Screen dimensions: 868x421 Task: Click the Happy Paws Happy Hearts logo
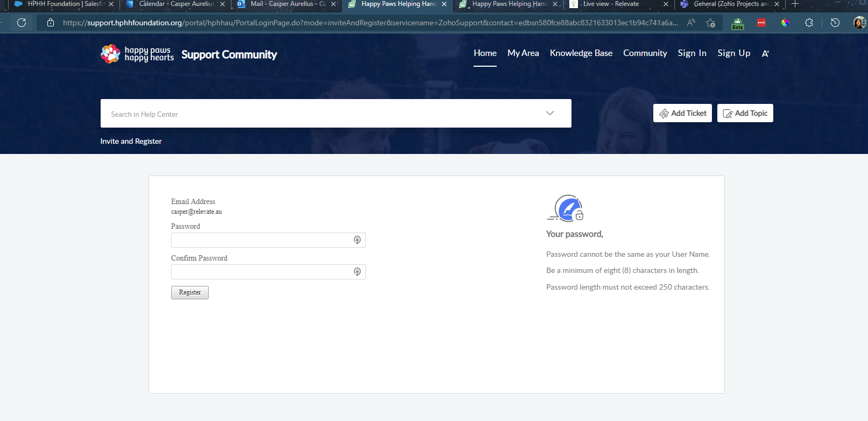[137, 54]
